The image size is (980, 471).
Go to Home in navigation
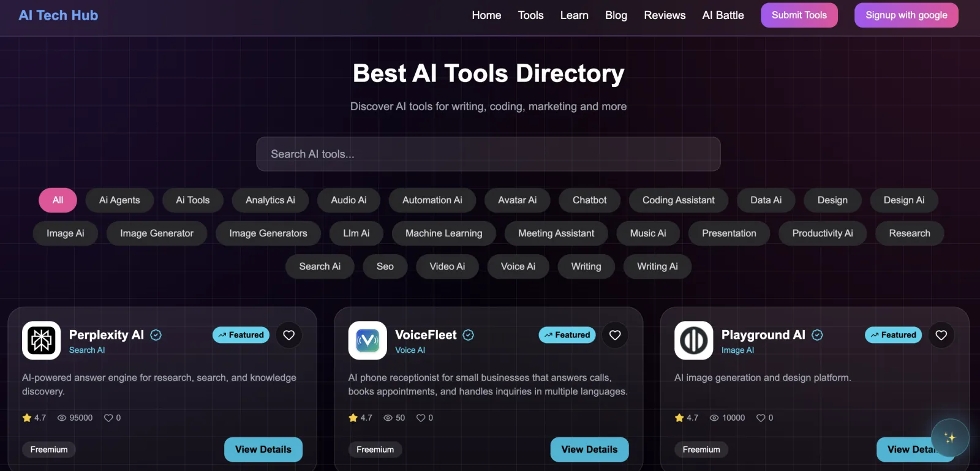tap(486, 15)
